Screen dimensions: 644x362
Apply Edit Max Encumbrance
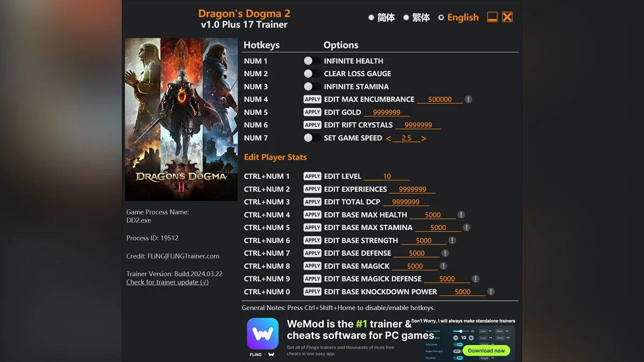coord(312,99)
